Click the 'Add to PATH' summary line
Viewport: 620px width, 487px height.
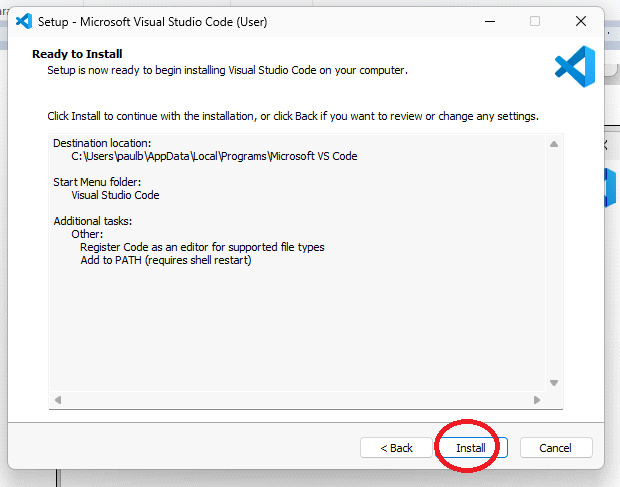pyautogui.click(x=166, y=260)
